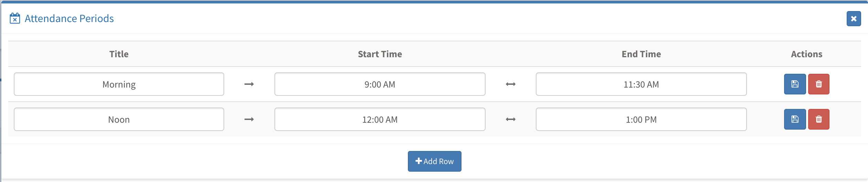This screenshot has width=868, height=182.
Task: Close the Attendance Periods dialog
Action: coord(854,19)
